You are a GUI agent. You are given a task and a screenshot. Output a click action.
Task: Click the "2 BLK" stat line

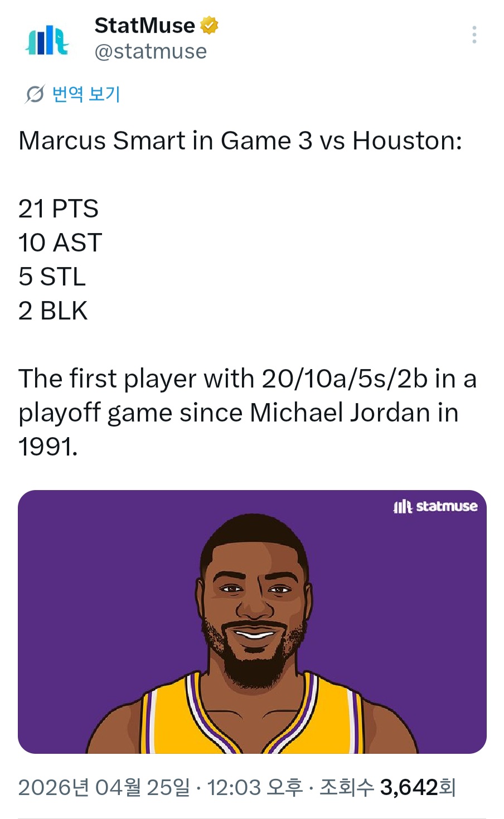point(53,311)
